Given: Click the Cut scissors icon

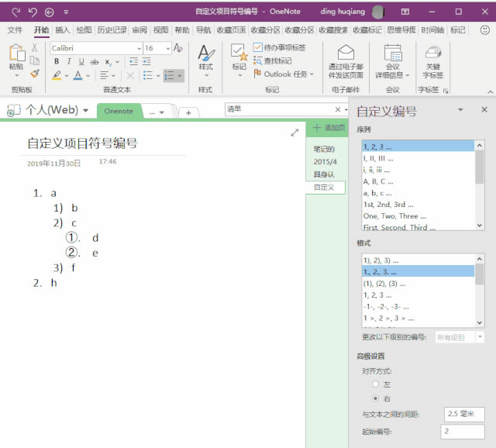Looking at the screenshot, I should click(x=34, y=47).
